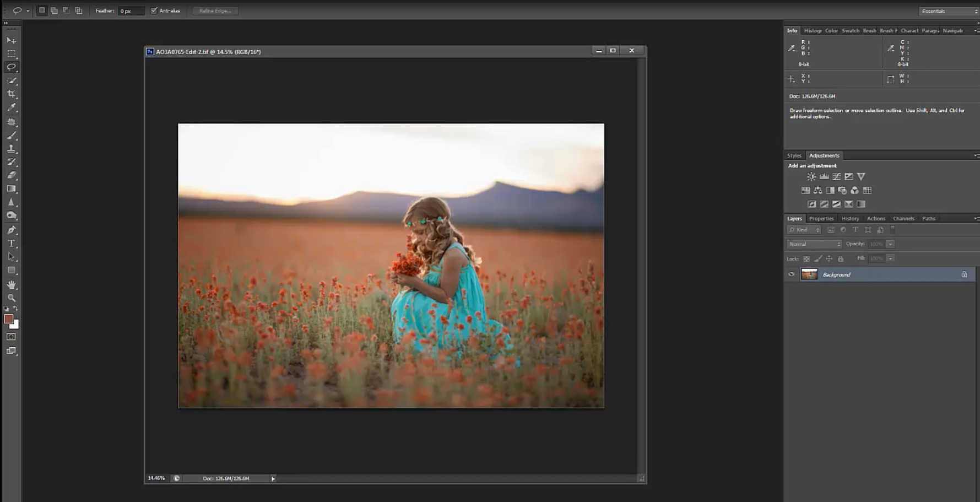Switch to the Styles tab
This screenshot has height=502, width=980.
(x=794, y=155)
